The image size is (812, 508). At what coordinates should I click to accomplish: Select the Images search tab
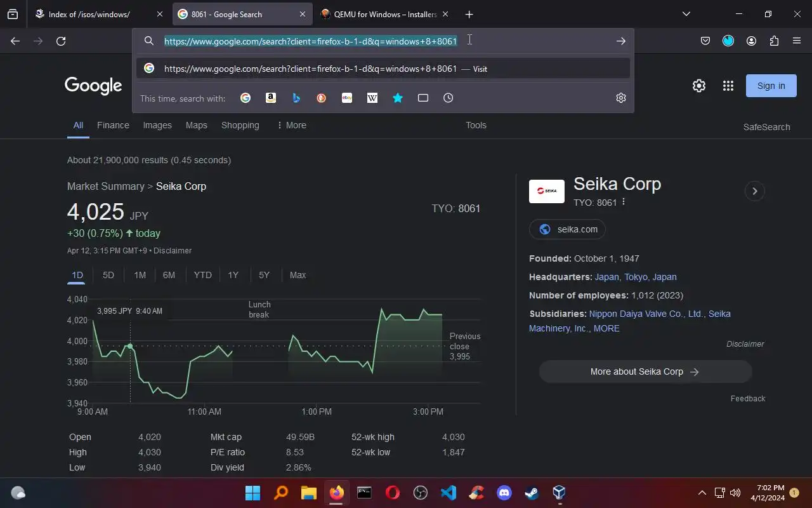tap(157, 125)
